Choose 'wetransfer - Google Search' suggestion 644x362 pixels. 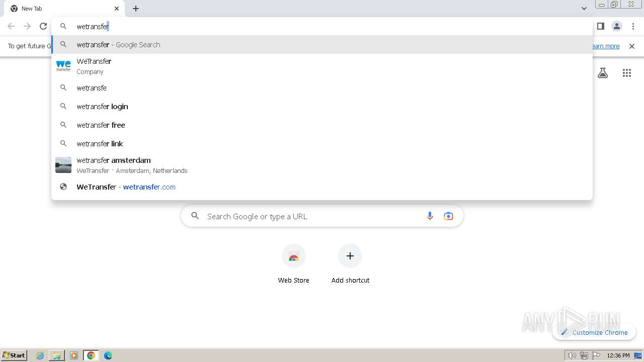pos(322,45)
